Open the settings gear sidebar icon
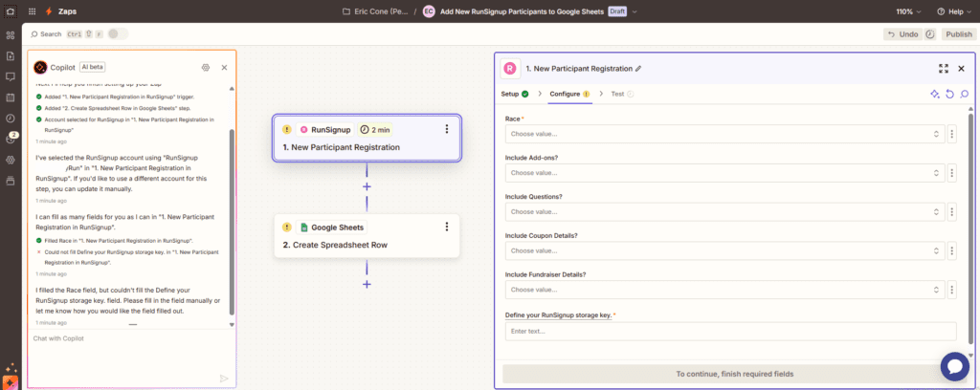 click(10, 160)
